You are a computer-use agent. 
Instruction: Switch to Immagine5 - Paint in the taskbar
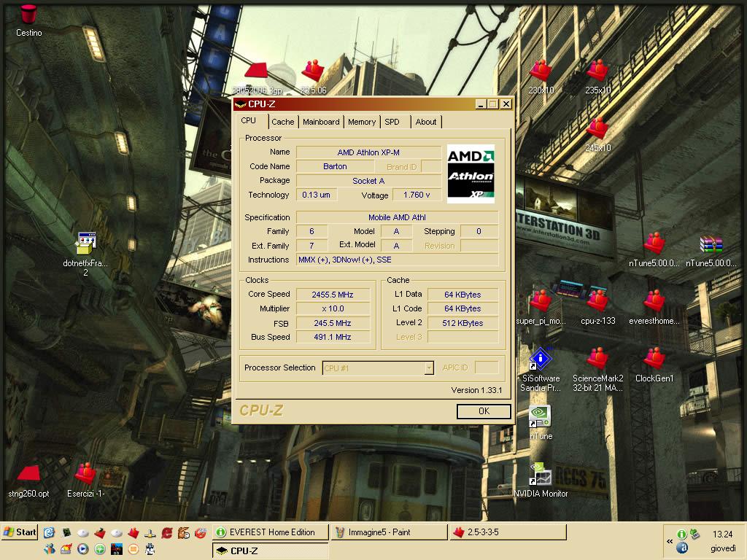390,532
